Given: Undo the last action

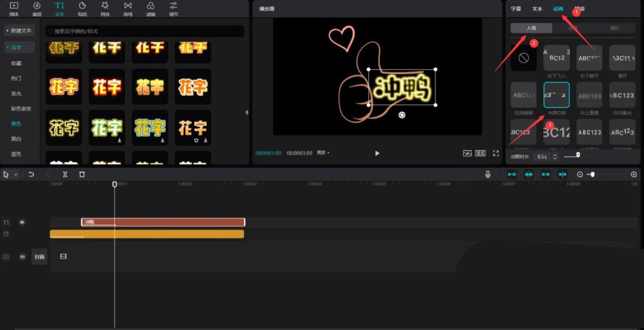Looking at the screenshot, I should tap(31, 175).
